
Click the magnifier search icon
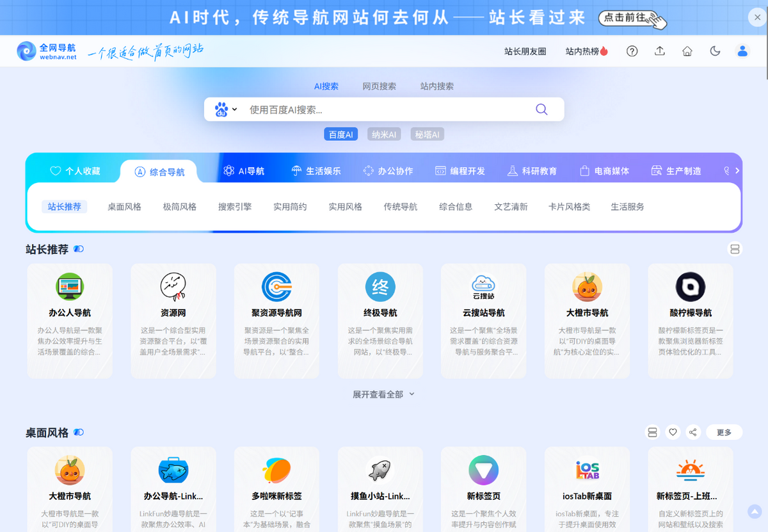pyautogui.click(x=541, y=109)
